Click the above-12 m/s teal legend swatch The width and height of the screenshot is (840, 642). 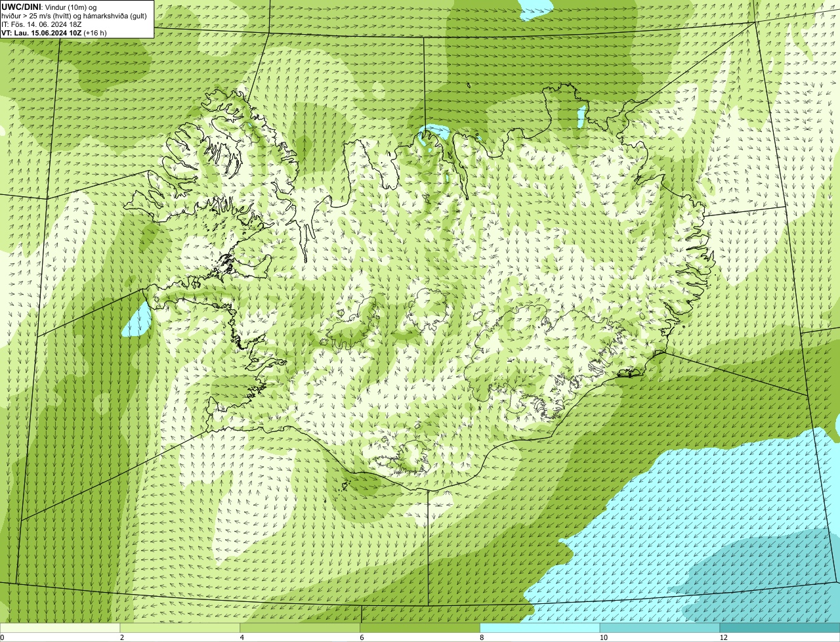tap(780, 628)
